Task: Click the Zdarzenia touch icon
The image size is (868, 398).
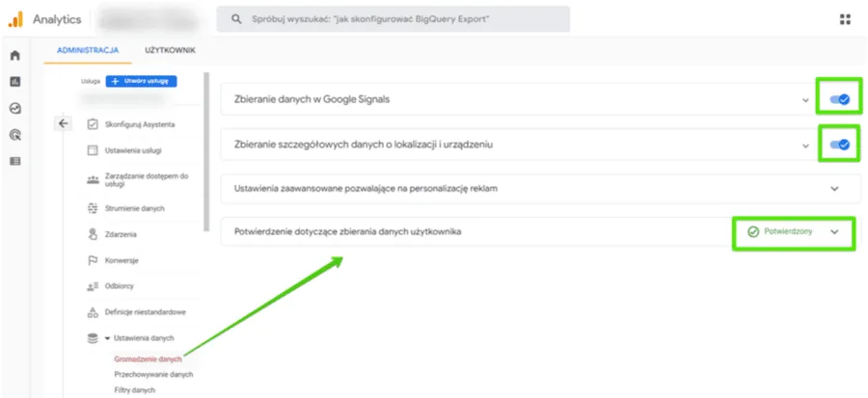Action: point(93,234)
